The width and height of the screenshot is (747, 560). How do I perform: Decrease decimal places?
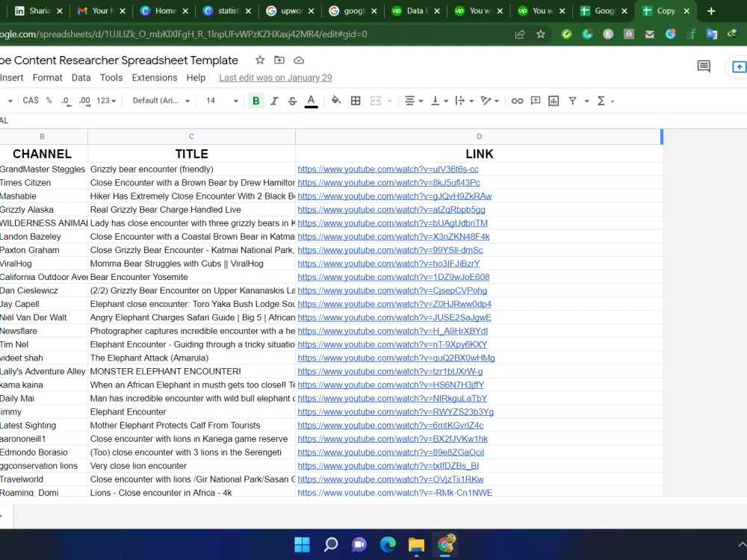click(x=66, y=101)
